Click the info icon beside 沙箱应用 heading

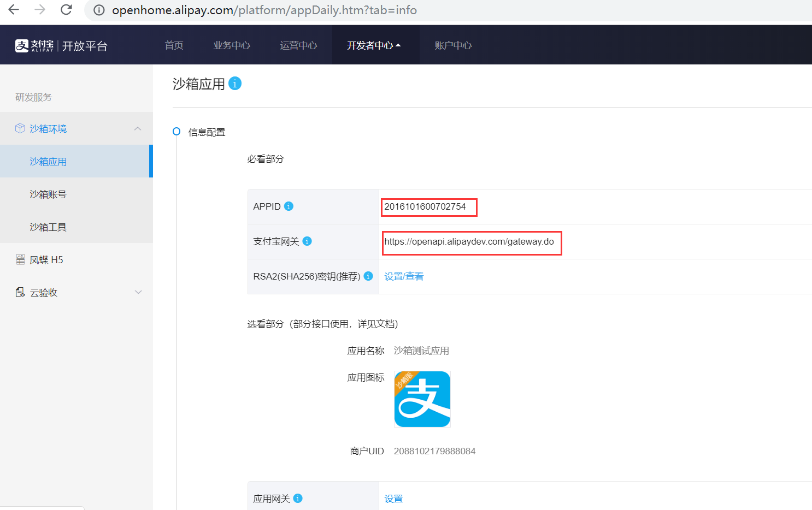pos(235,84)
